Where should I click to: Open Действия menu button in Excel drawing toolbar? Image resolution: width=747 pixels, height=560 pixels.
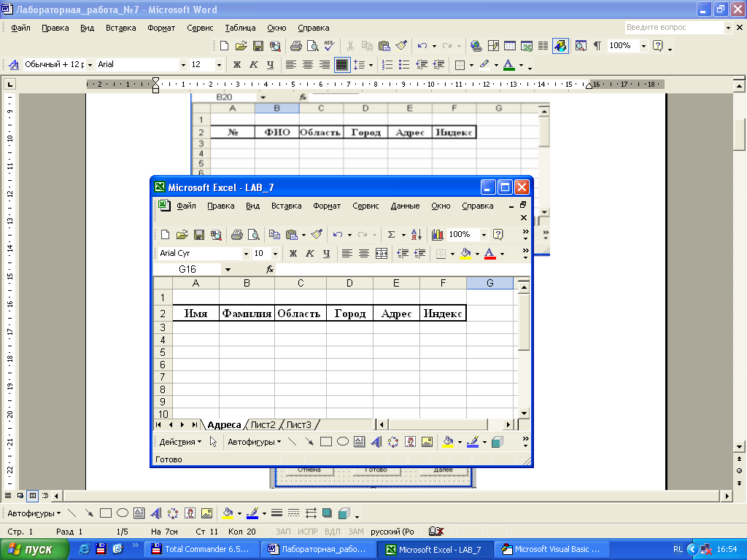pyautogui.click(x=180, y=442)
